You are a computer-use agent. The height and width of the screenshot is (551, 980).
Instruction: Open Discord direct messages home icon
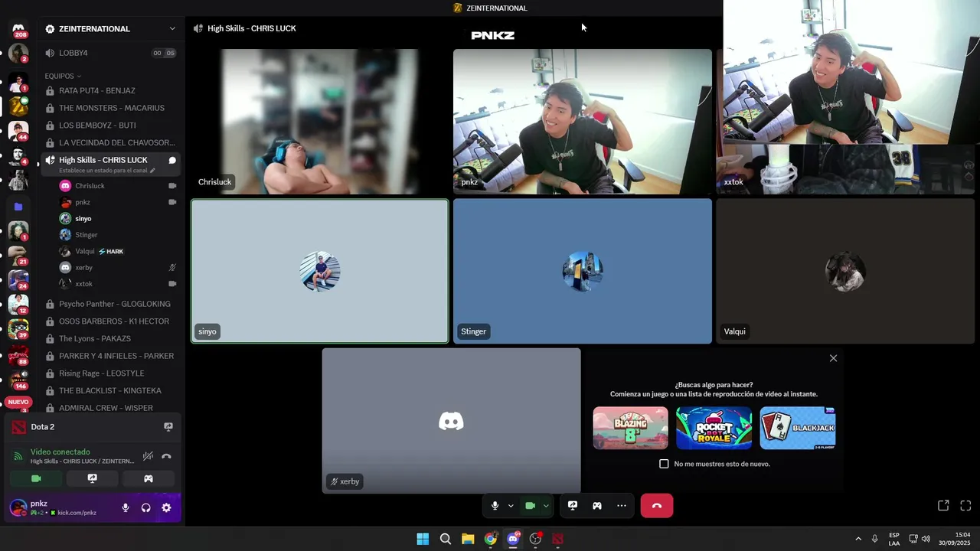click(x=18, y=29)
